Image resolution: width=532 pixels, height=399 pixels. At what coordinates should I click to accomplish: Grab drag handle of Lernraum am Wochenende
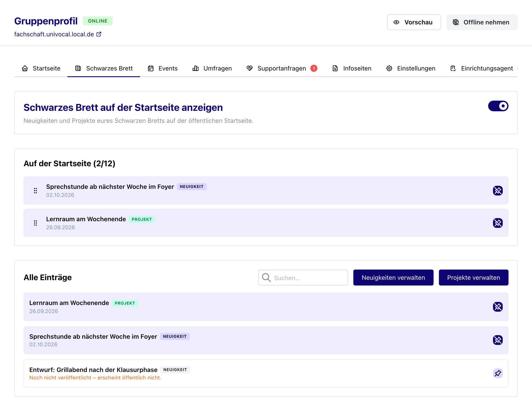coord(35,223)
